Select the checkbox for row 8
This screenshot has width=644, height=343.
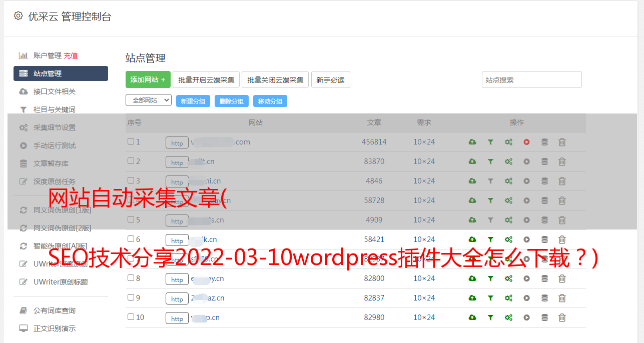[x=131, y=278]
